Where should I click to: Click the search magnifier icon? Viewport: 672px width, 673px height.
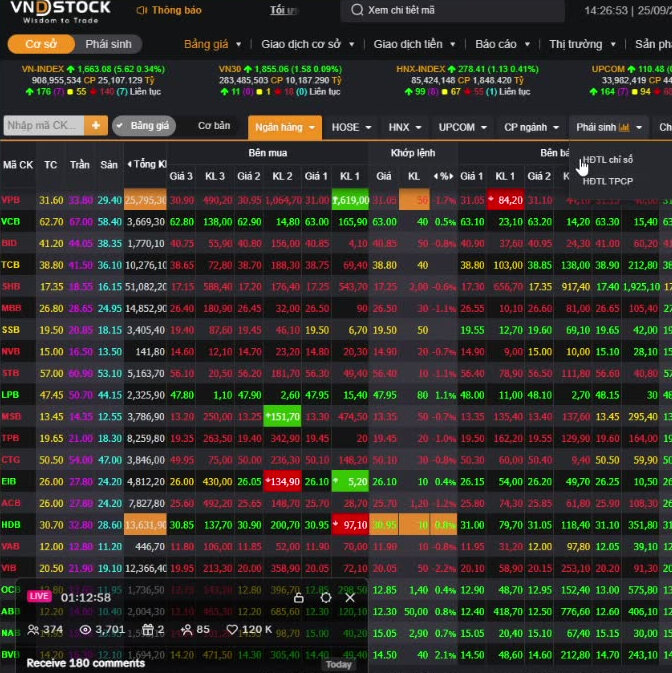pyautogui.click(x=357, y=11)
